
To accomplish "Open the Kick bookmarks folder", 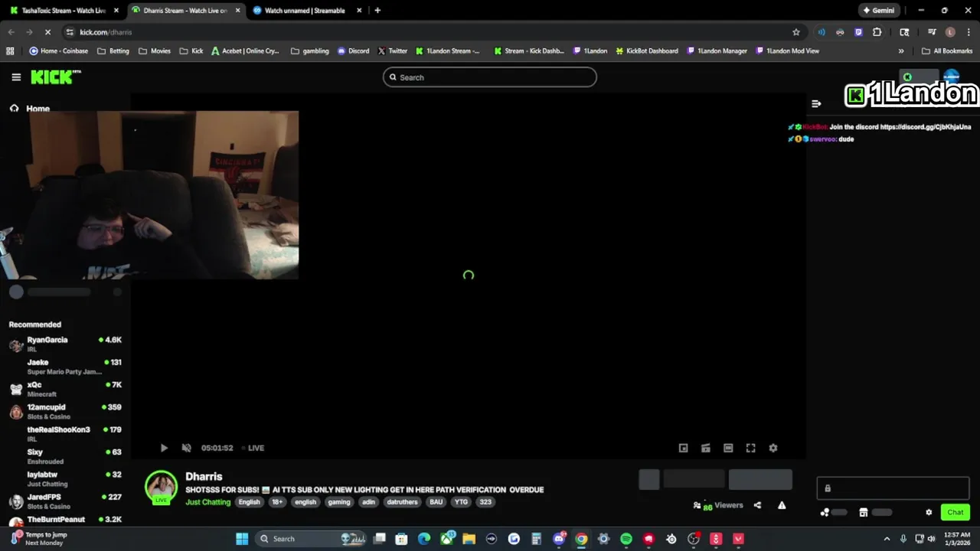I will tap(191, 51).
